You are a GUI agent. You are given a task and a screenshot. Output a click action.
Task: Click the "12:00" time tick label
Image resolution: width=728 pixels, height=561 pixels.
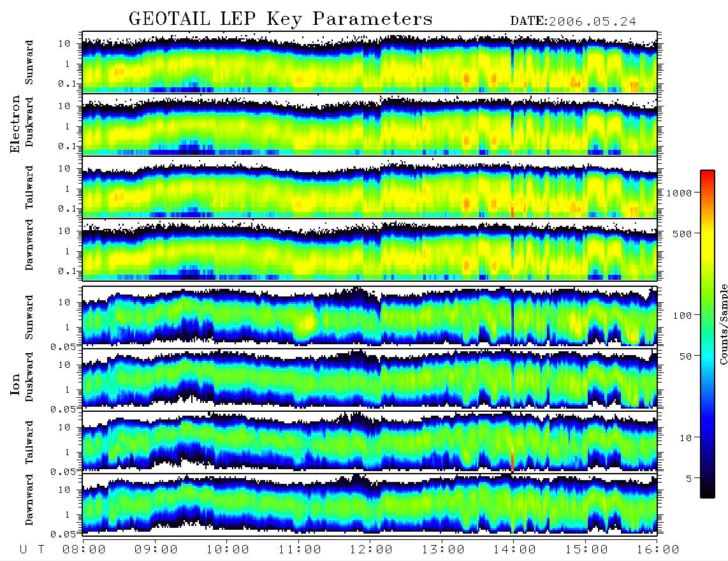pos(371,550)
